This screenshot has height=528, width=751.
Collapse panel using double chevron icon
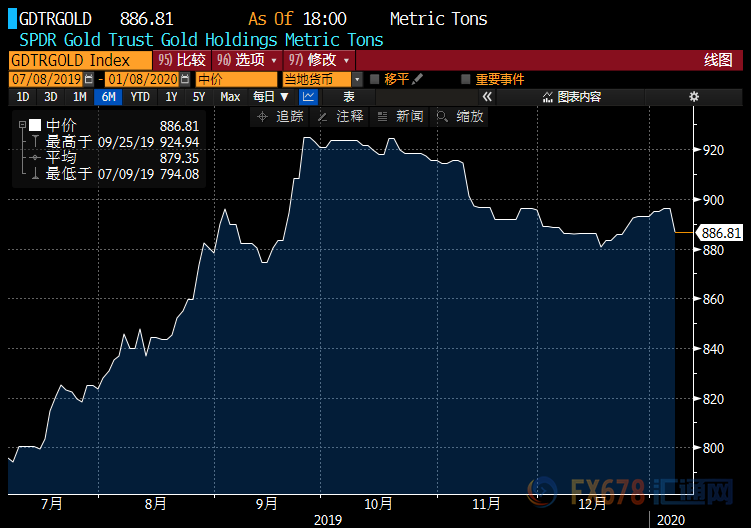pyautogui.click(x=487, y=97)
